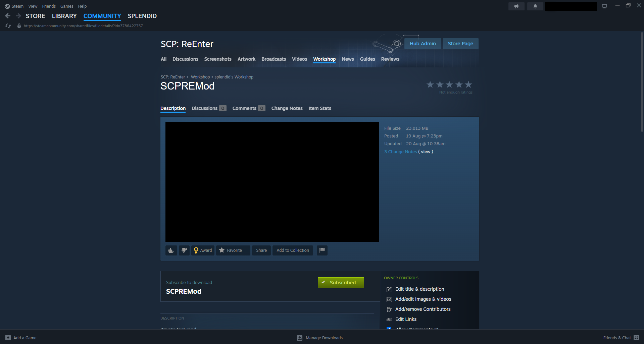Open Broadcasts tab

[x=274, y=59]
